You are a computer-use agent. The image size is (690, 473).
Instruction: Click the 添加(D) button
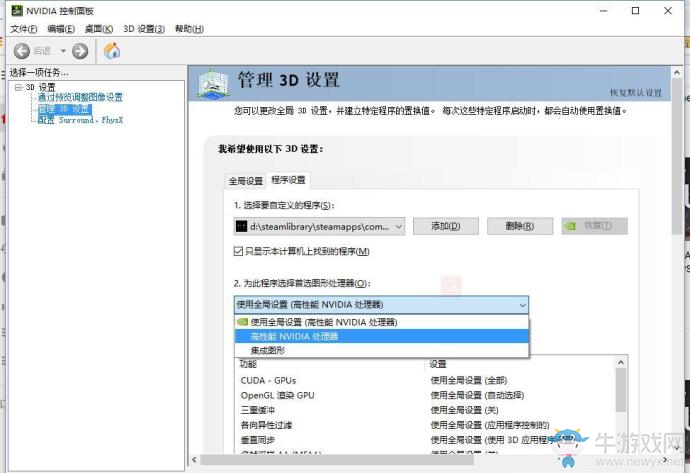(x=446, y=226)
